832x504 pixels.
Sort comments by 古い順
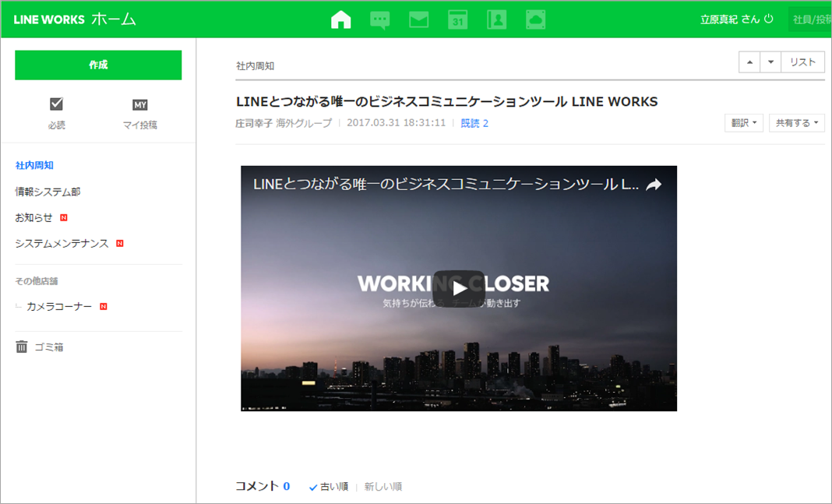329,487
